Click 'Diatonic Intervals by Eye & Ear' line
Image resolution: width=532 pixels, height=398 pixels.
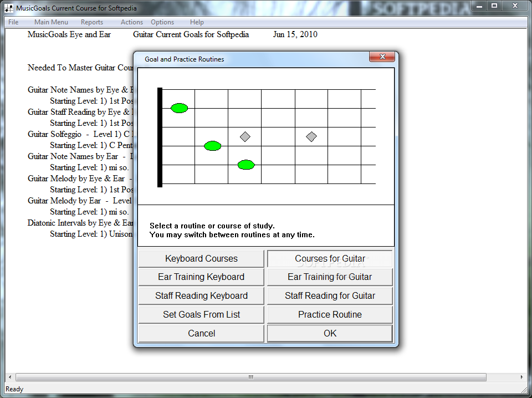point(80,223)
